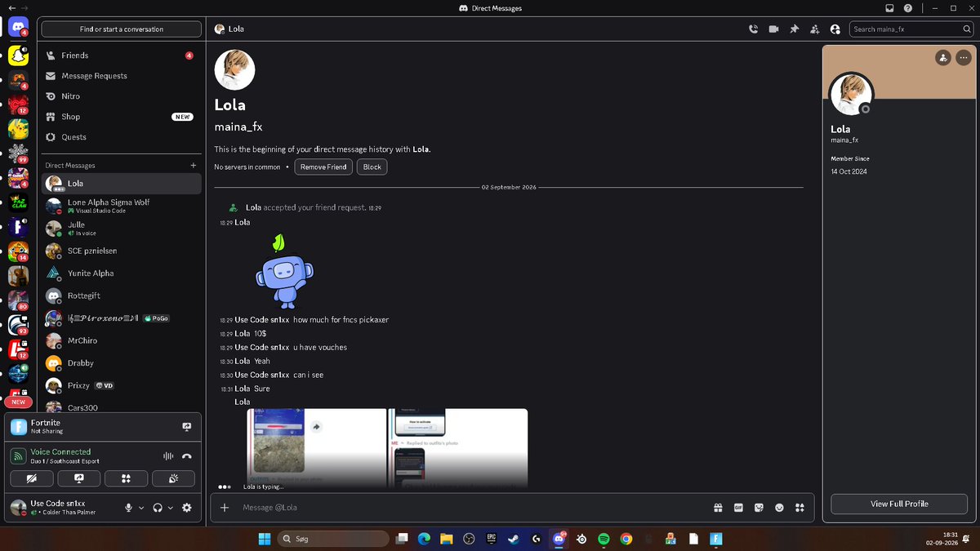The image size is (980, 551).
Task: Open the Lone Alpha Sigma Wolf conversation
Action: tap(121, 206)
